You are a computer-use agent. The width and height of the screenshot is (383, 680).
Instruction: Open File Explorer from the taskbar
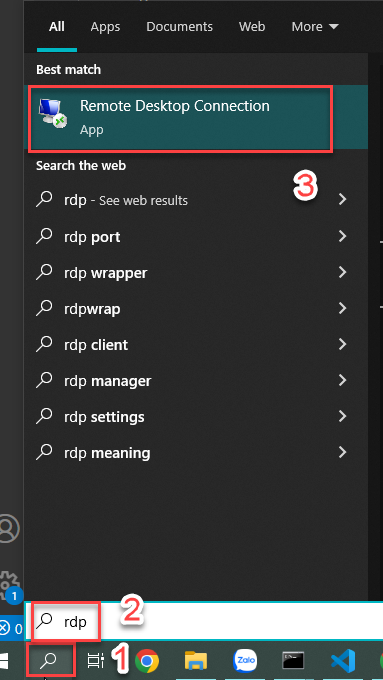click(196, 661)
